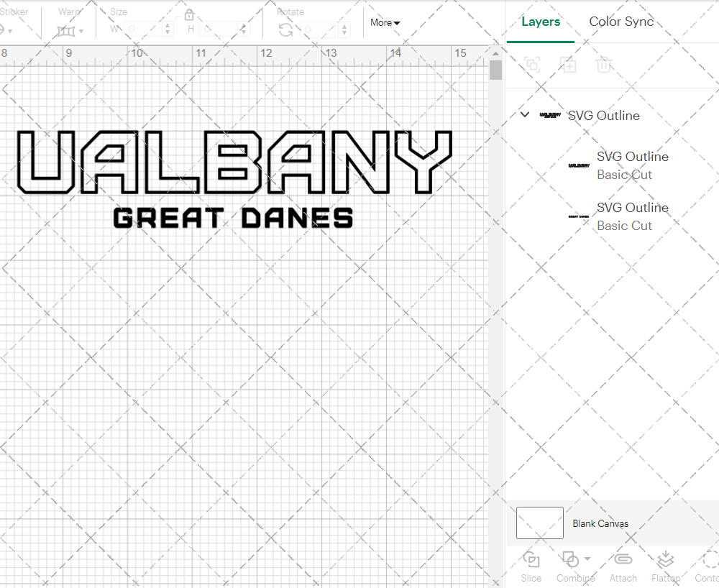
Task: Click the Sticker option
Action: pos(14,12)
